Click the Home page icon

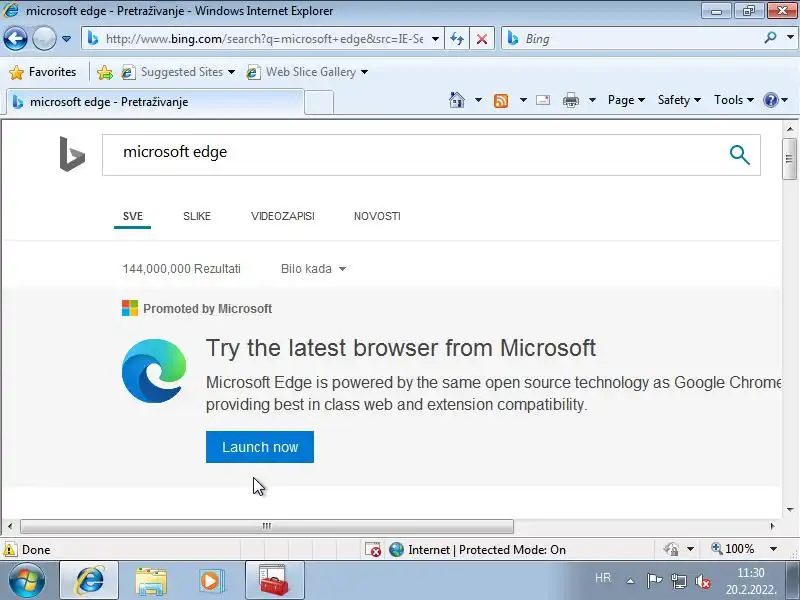pyautogui.click(x=457, y=100)
